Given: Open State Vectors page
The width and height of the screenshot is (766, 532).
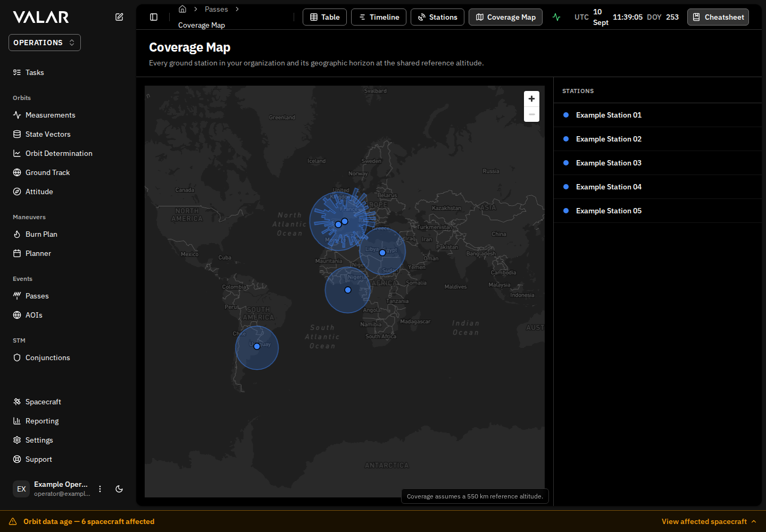Looking at the screenshot, I should [x=68, y=134].
